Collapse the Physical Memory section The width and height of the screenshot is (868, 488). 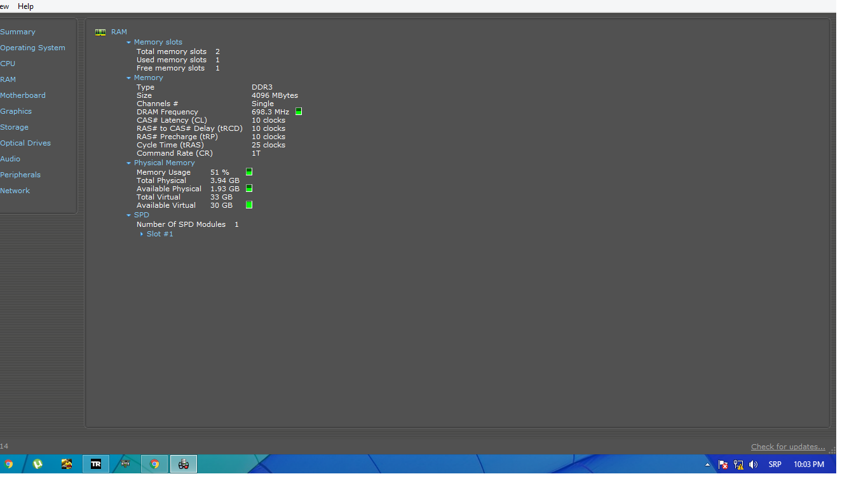click(128, 163)
